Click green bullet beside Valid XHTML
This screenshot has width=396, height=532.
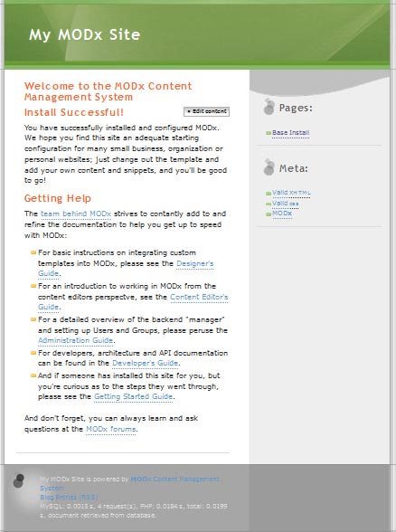point(269,194)
